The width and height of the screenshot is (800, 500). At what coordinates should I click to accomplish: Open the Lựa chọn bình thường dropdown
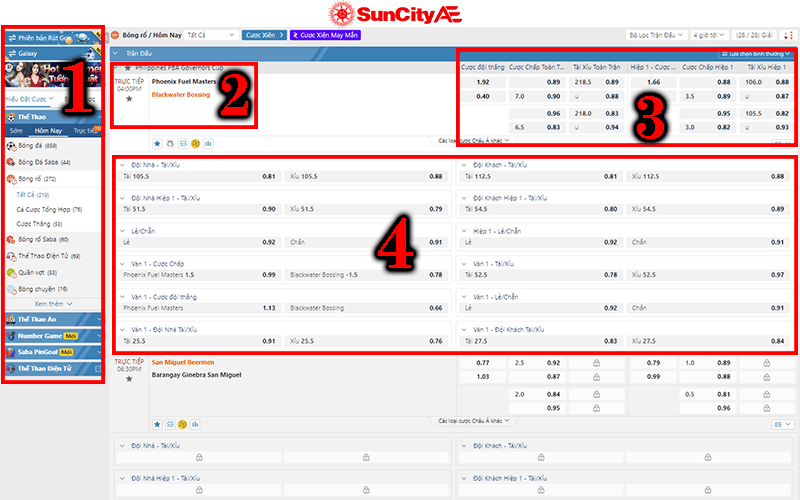pos(756,54)
